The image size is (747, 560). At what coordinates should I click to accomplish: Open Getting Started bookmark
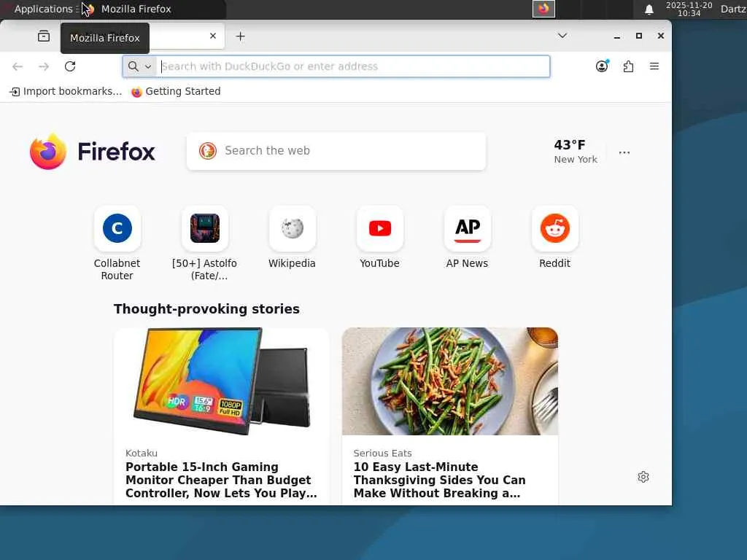point(176,91)
